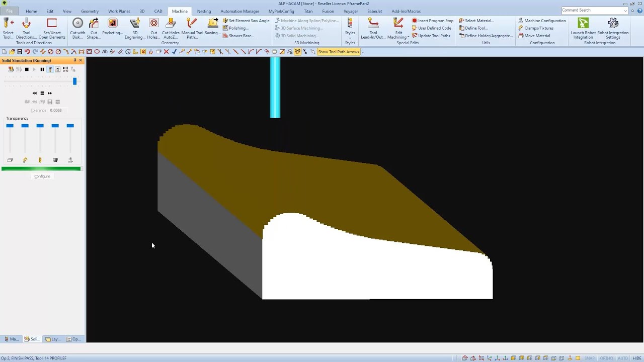
Task: Click Update Tool Paths
Action: 431,36
